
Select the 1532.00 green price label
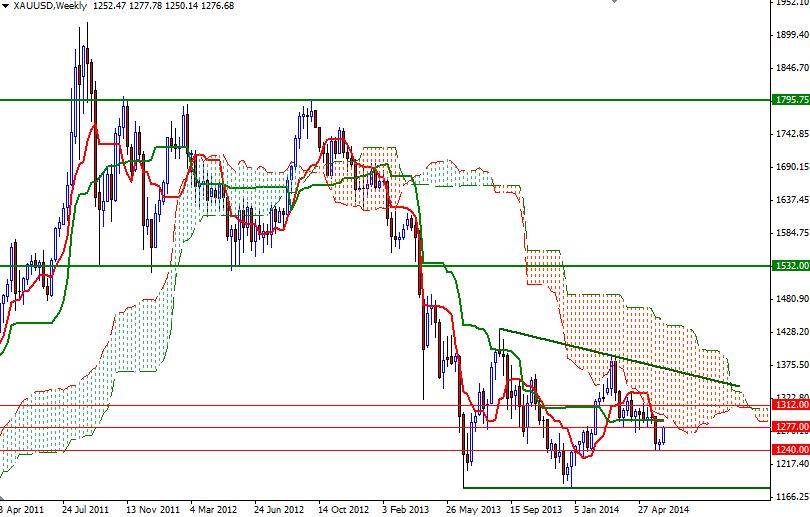[790, 265]
